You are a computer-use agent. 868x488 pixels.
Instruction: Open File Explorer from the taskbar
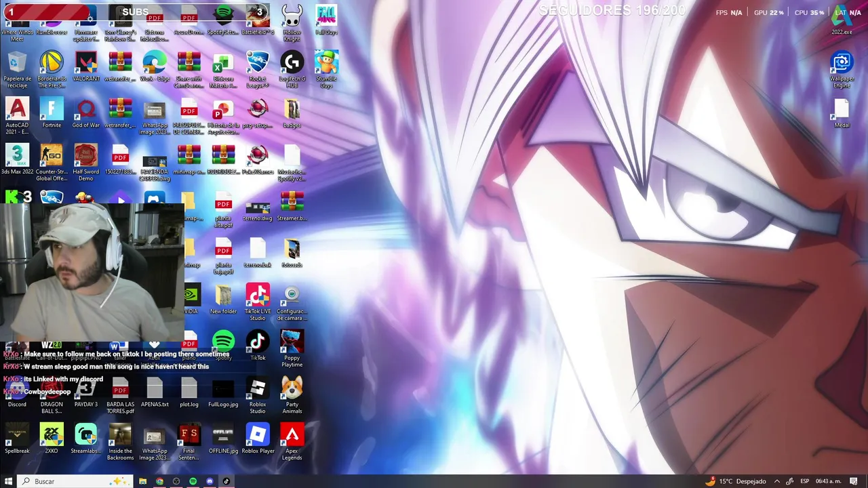tap(142, 481)
